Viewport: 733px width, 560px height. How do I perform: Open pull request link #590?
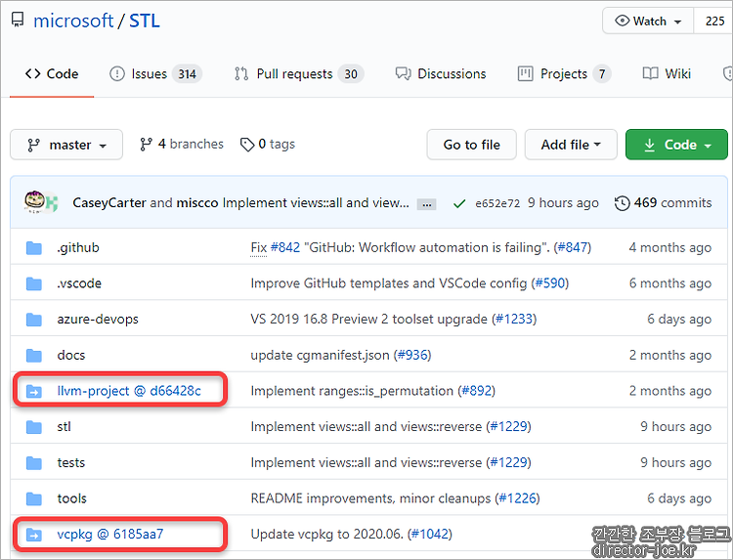(549, 283)
